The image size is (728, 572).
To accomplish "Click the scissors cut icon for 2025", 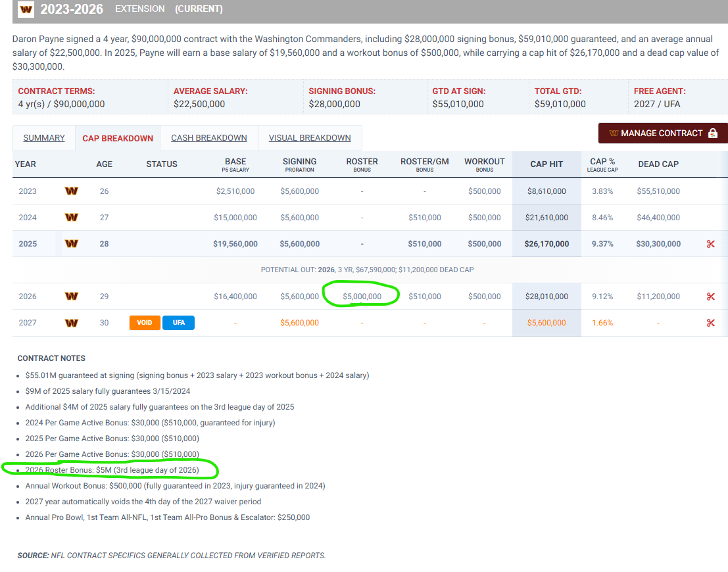I will (710, 244).
